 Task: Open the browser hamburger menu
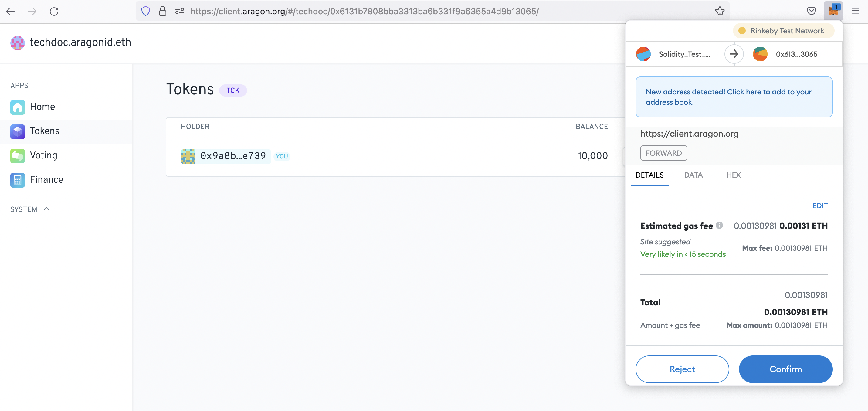click(x=855, y=11)
